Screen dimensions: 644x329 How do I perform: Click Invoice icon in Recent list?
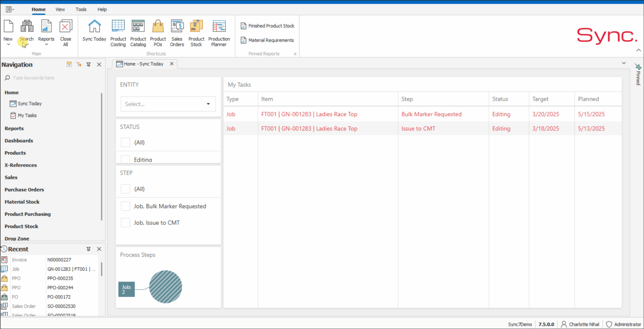4,260
